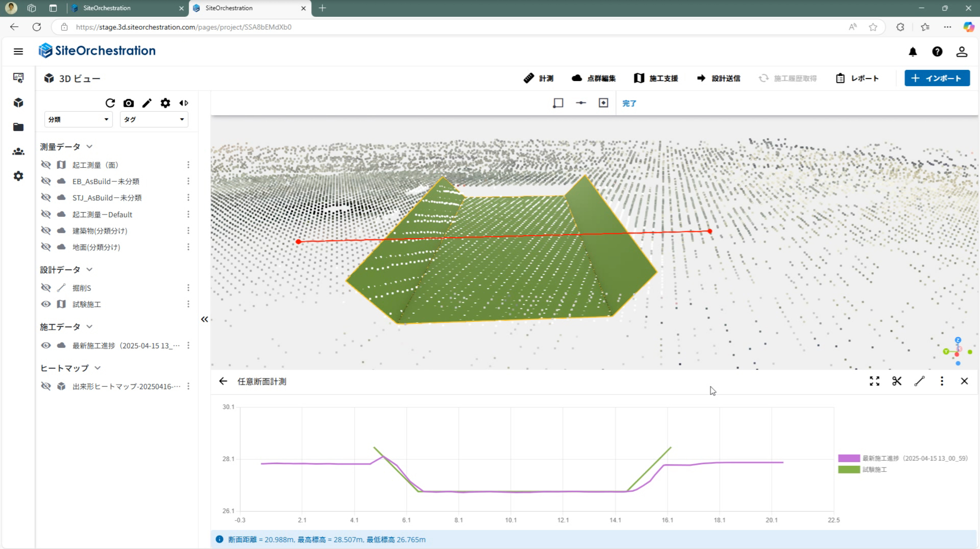The image size is (980, 549).
Task: Show the 建築物(分類分け) layer
Action: [46, 230]
